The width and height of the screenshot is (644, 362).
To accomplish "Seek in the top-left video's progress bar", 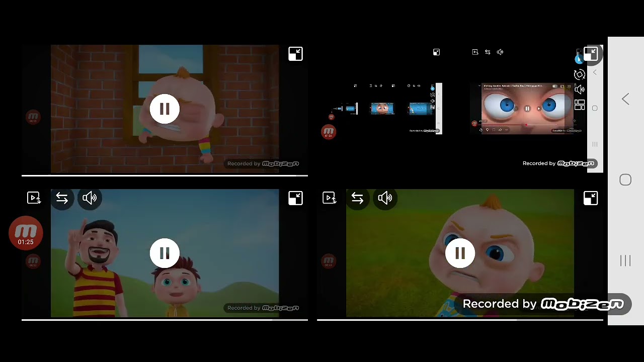I will tap(165, 175).
